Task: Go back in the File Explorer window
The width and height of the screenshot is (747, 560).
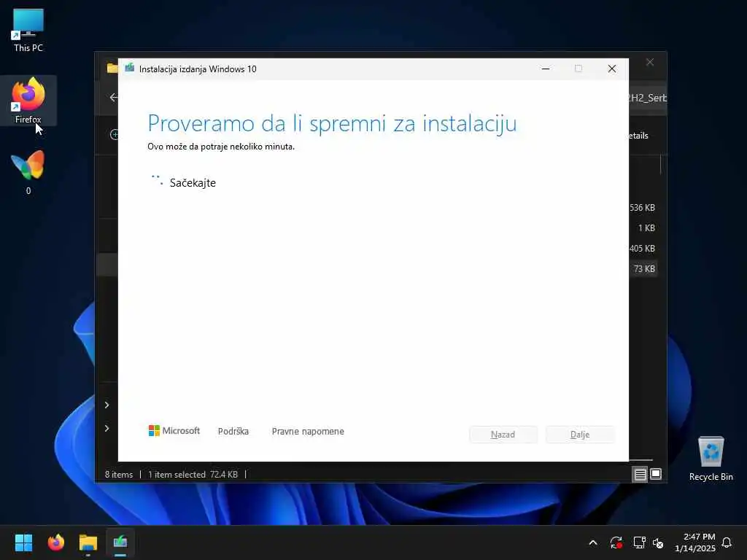Action: click(113, 98)
